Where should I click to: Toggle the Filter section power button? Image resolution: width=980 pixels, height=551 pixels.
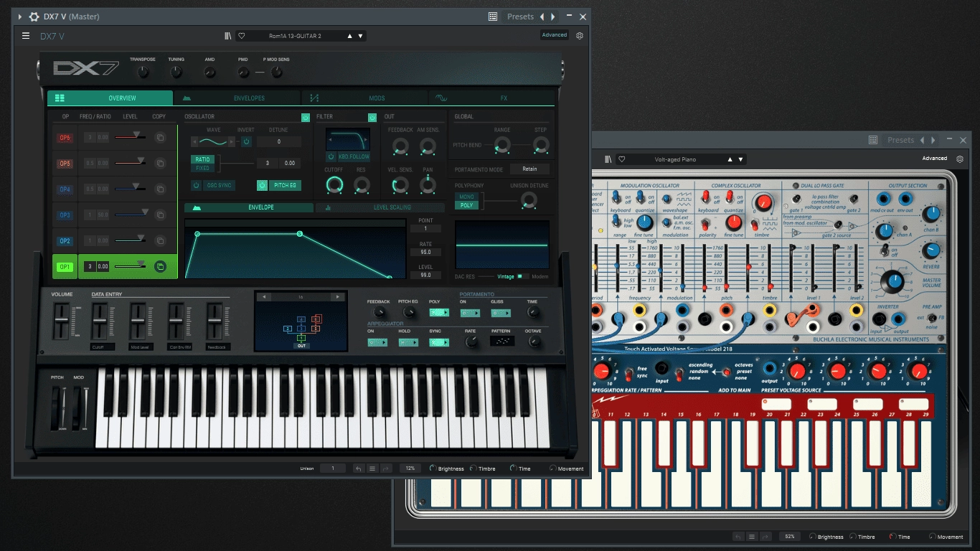(x=372, y=117)
